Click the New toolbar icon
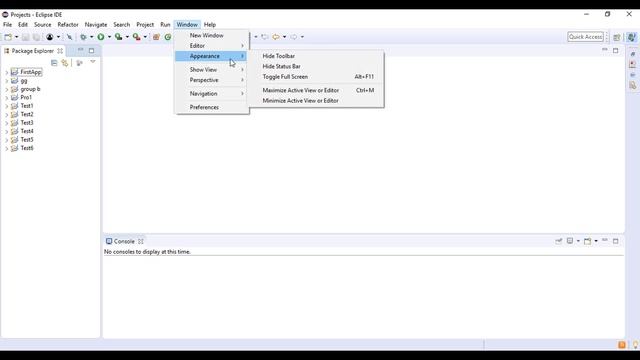Screen dimensions: 640x360 [8, 37]
